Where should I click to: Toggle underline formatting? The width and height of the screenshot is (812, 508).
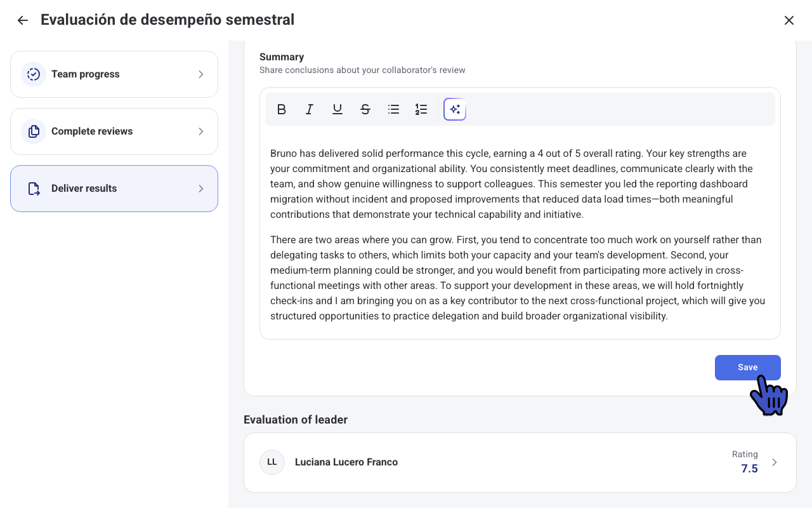(x=337, y=109)
